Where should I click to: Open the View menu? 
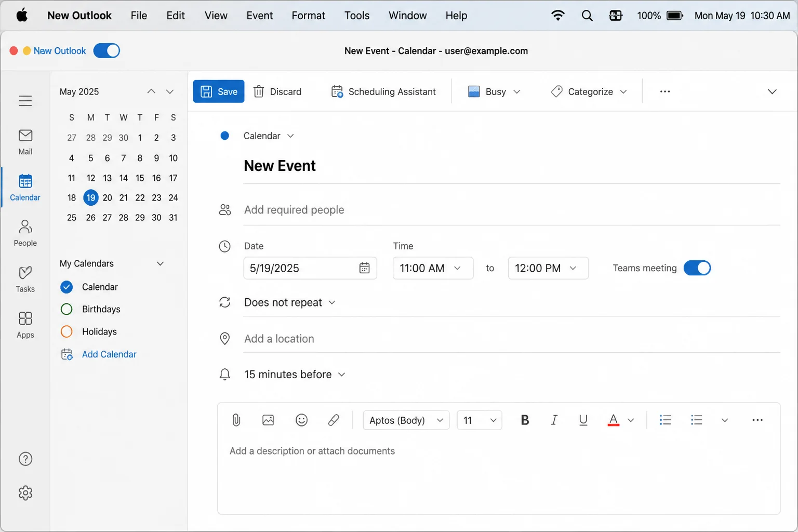tap(216, 16)
